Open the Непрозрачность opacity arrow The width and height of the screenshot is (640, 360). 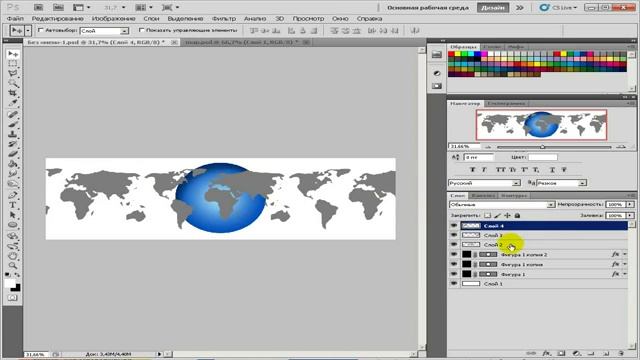pos(630,204)
